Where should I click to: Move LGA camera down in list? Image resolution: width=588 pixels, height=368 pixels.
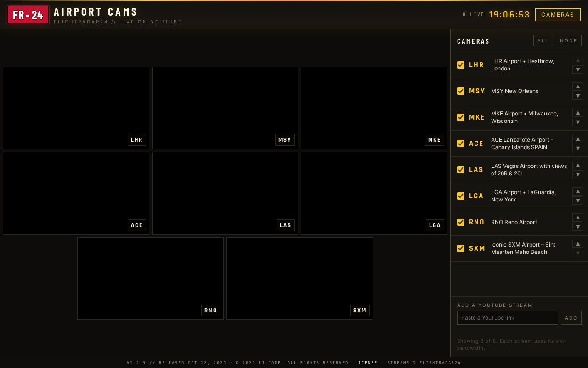click(x=578, y=201)
